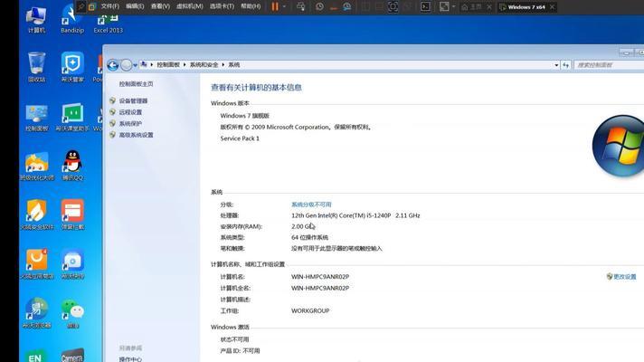The height and width of the screenshot is (362, 644).
Task: Click the Windows 7 旗舰版 edition text
Action: coord(245,116)
